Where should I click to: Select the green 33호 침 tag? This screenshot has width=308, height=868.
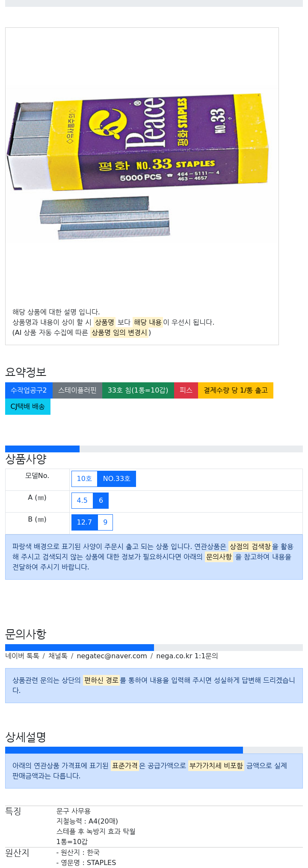pos(138,390)
